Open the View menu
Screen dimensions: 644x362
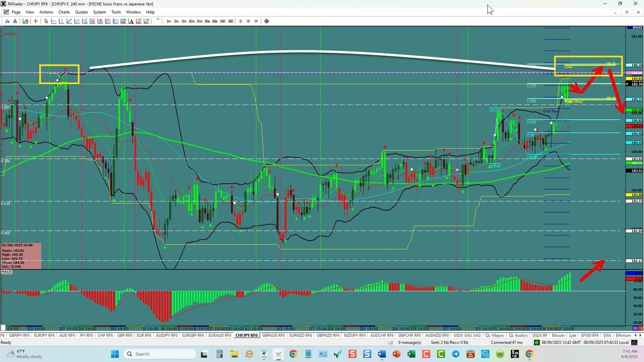tap(30, 12)
